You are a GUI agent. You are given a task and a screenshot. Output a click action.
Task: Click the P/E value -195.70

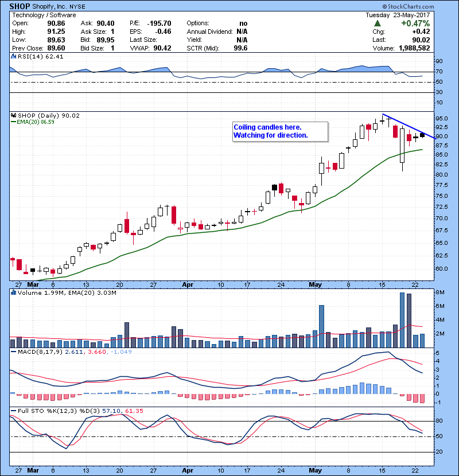(159, 24)
